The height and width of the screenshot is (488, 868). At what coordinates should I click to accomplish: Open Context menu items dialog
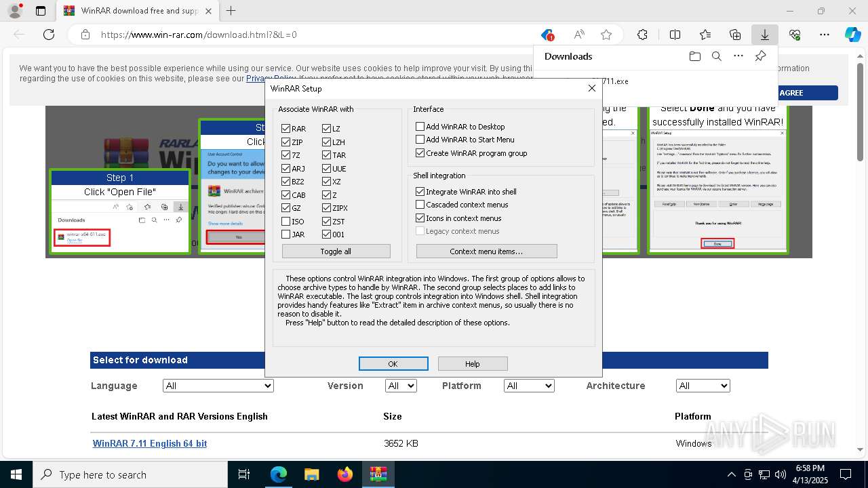point(486,251)
